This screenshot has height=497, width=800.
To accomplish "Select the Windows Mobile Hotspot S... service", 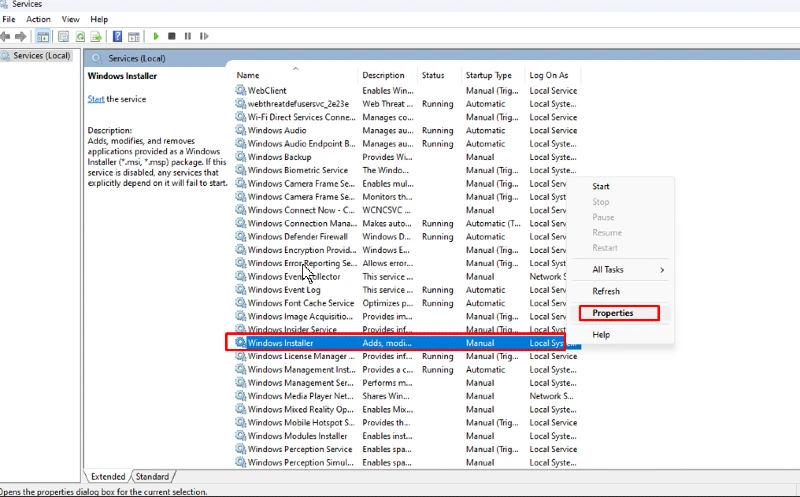I will 407,423.
